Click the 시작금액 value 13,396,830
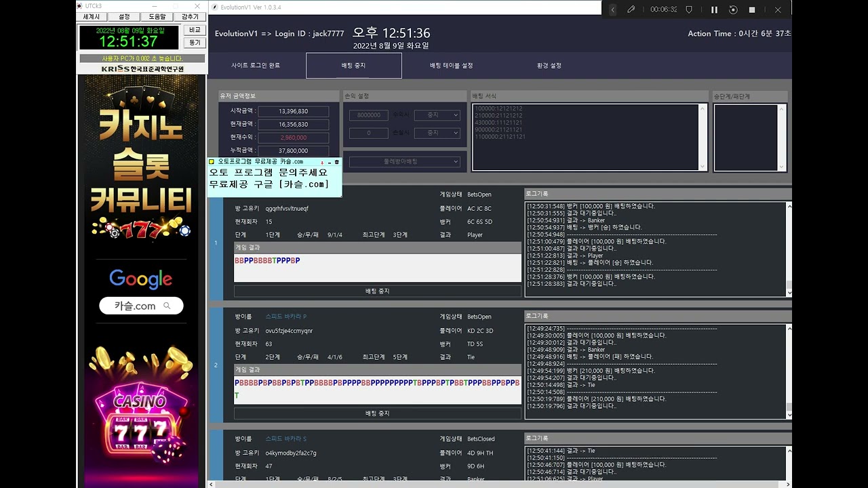Screen dimensions: 868x488 pos(293,111)
